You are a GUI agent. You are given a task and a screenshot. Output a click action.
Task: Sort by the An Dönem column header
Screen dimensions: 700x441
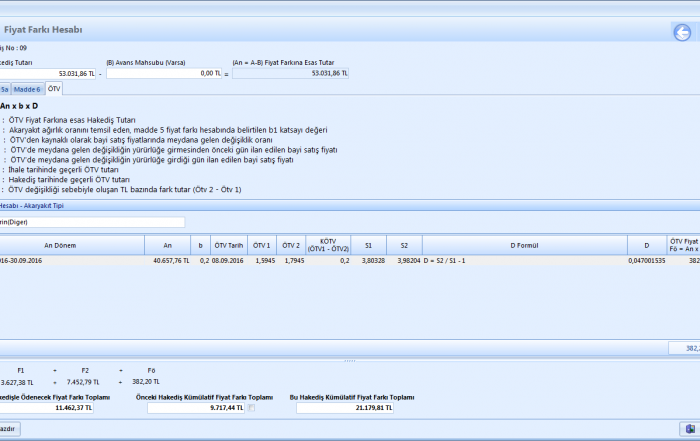(60, 245)
